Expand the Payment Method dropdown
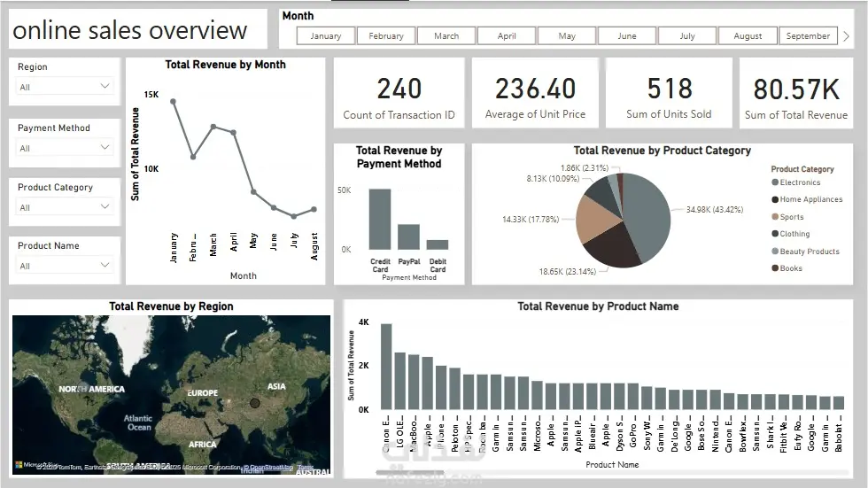868x488 pixels. coord(64,148)
